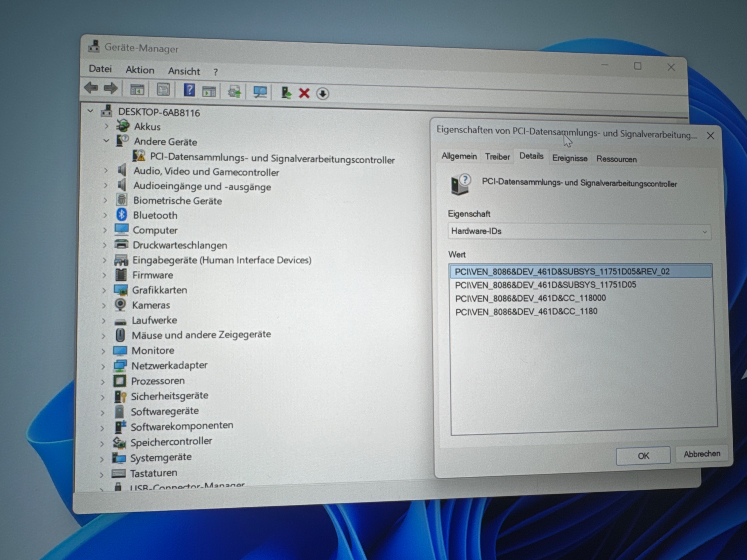Expand the Grafikkarten category
Image resolution: width=747 pixels, height=560 pixels.
point(104,290)
